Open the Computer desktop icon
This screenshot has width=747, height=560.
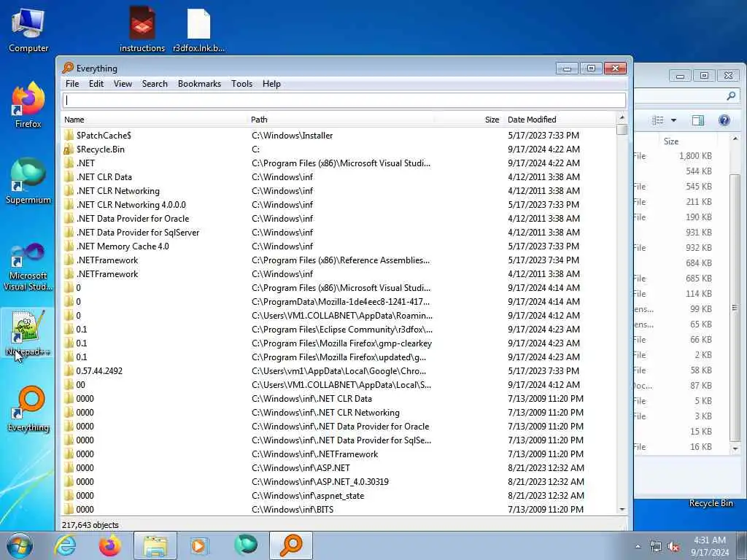pyautogui.click(x=28, y=31)
